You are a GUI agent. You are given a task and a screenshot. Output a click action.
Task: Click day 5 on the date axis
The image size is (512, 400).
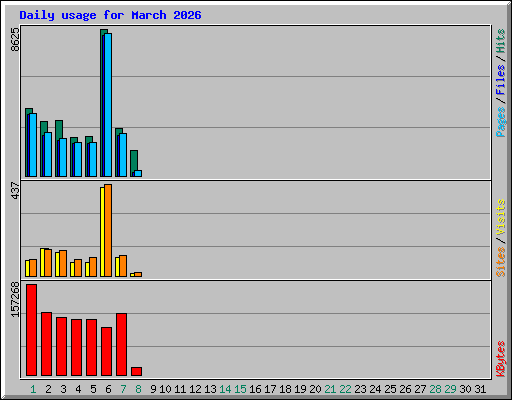(x=93, y=389)
